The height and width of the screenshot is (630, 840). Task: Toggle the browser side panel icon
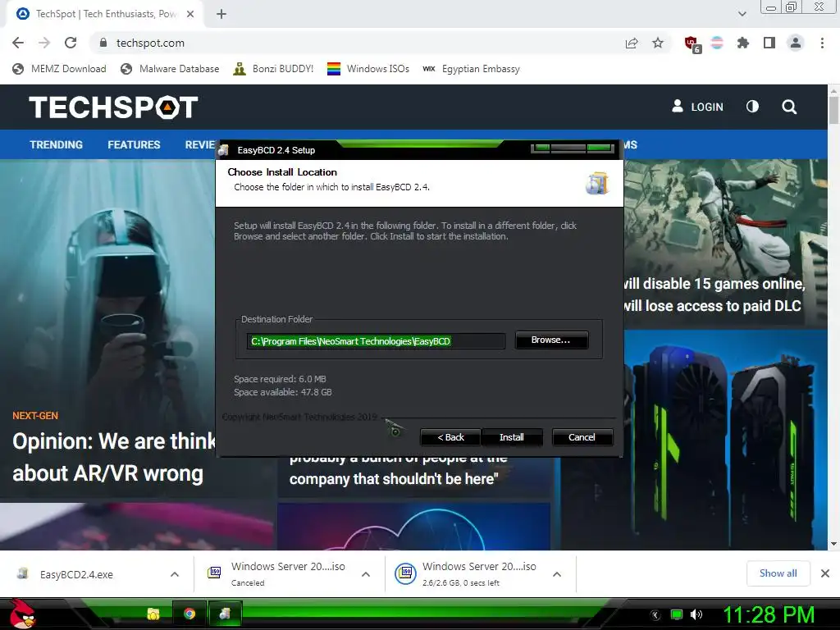(769, 43)
